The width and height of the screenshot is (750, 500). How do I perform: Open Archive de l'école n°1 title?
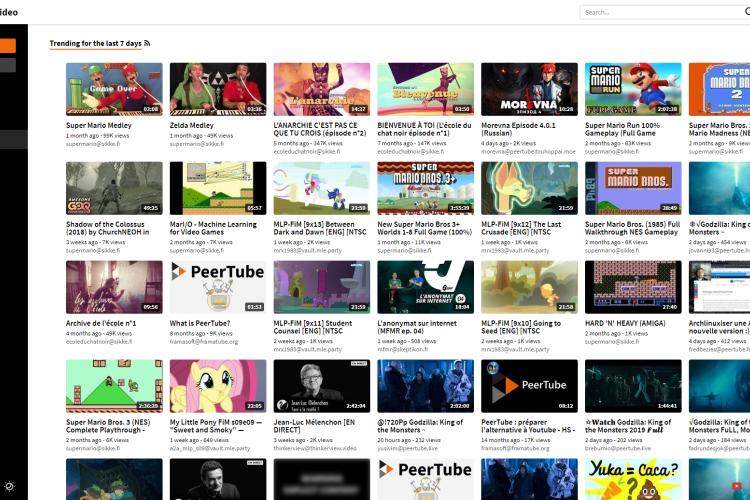click(x=101, y=323)
